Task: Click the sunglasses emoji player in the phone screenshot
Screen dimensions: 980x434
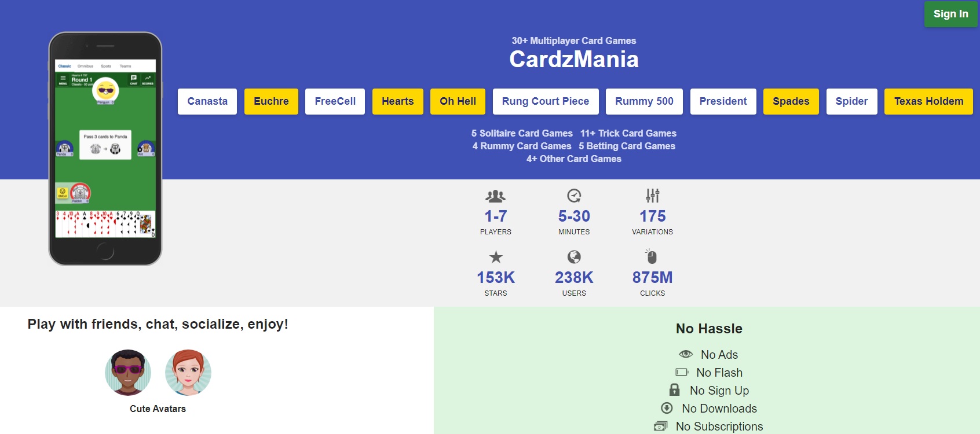Action: click(x=105, y=90)
